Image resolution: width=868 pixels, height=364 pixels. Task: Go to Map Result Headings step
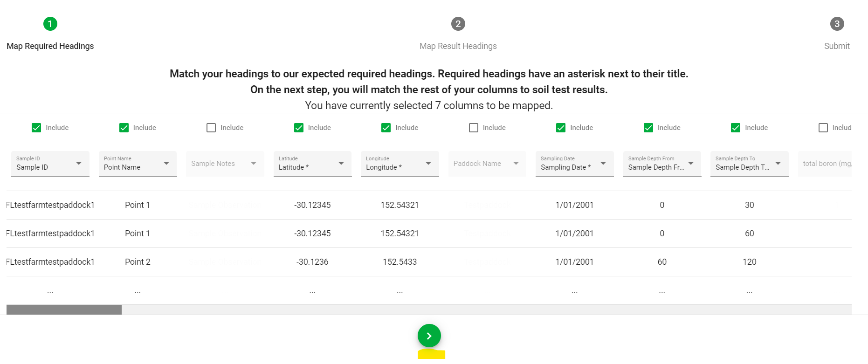[x=458, y=46]
